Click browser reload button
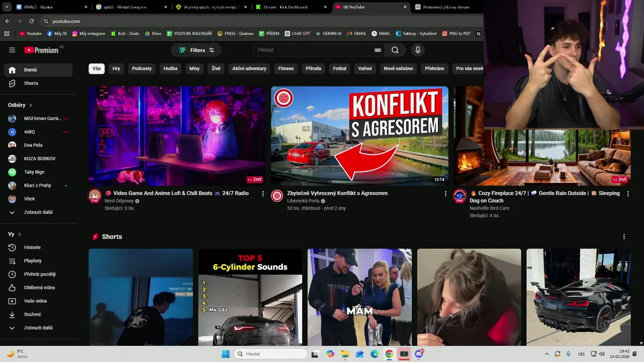Screen dimensions: 644x362 32,21
